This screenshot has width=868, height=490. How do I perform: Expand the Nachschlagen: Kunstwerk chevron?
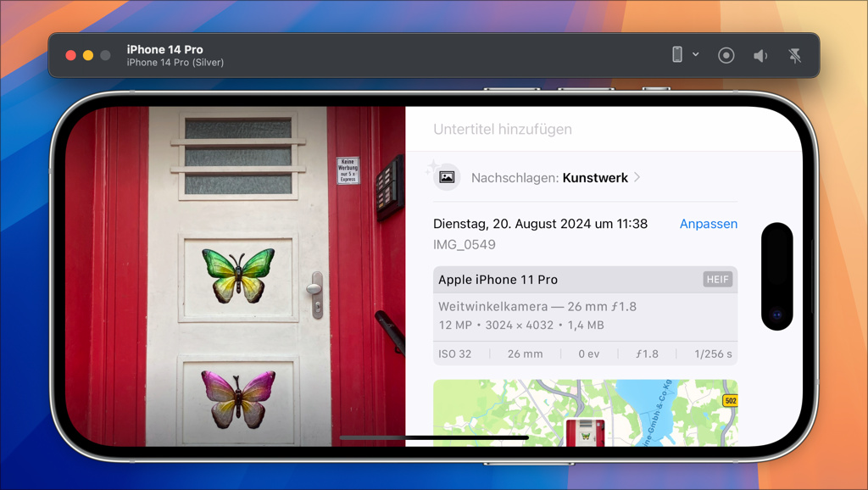[x=637, y=177]
